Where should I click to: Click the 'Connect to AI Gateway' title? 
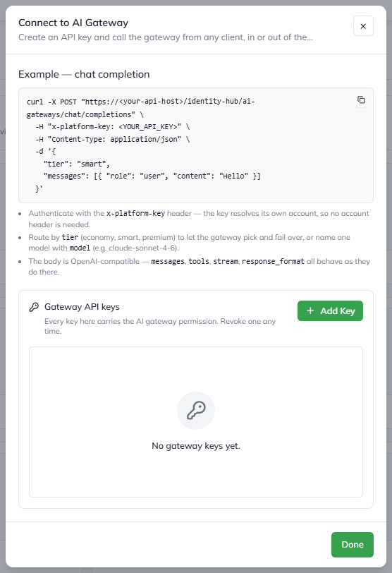[x=73, y=23]
